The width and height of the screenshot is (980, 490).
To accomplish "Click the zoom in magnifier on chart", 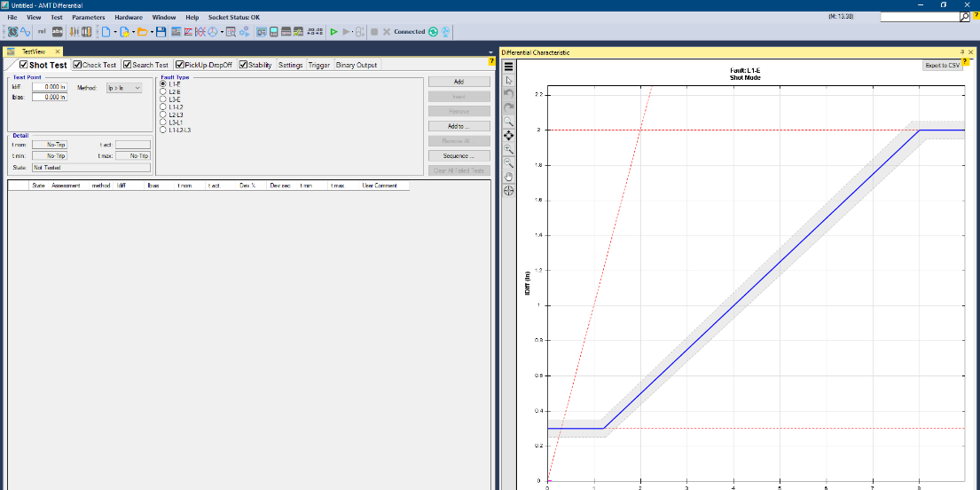I will tap(509, 150).
